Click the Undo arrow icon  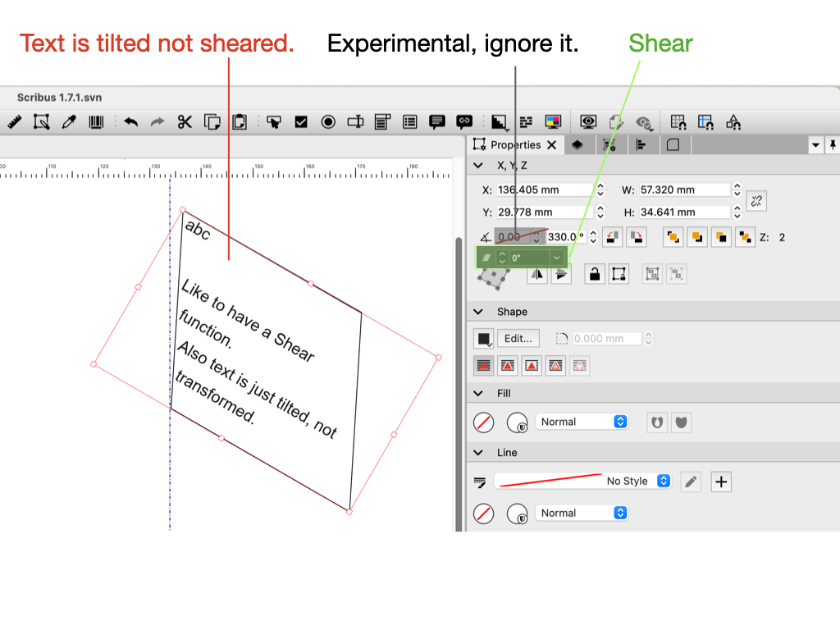pos(130,122)
